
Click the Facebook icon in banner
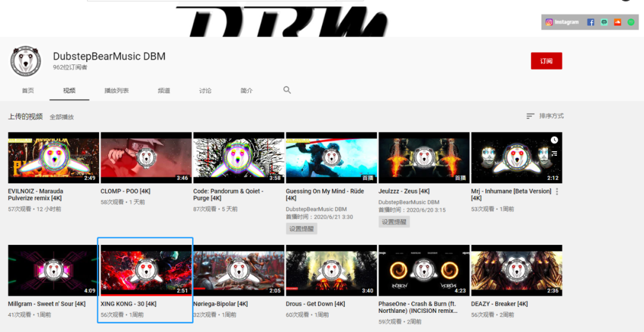(x=590, y=22)
